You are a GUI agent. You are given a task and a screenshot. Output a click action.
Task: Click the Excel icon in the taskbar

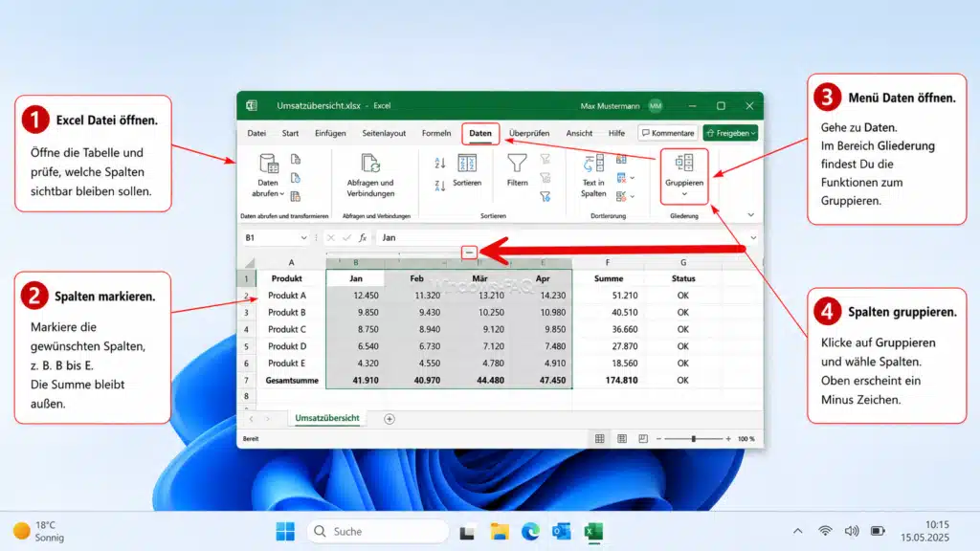pos(593,531)
